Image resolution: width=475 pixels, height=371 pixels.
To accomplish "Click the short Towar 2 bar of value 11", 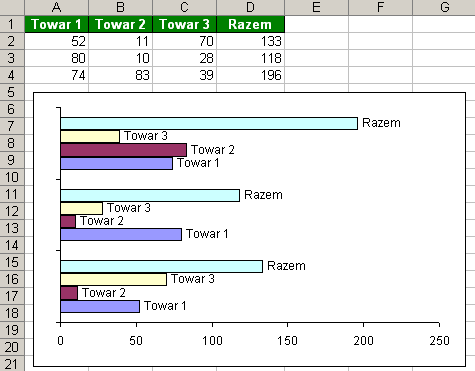I will coord(69,293).
